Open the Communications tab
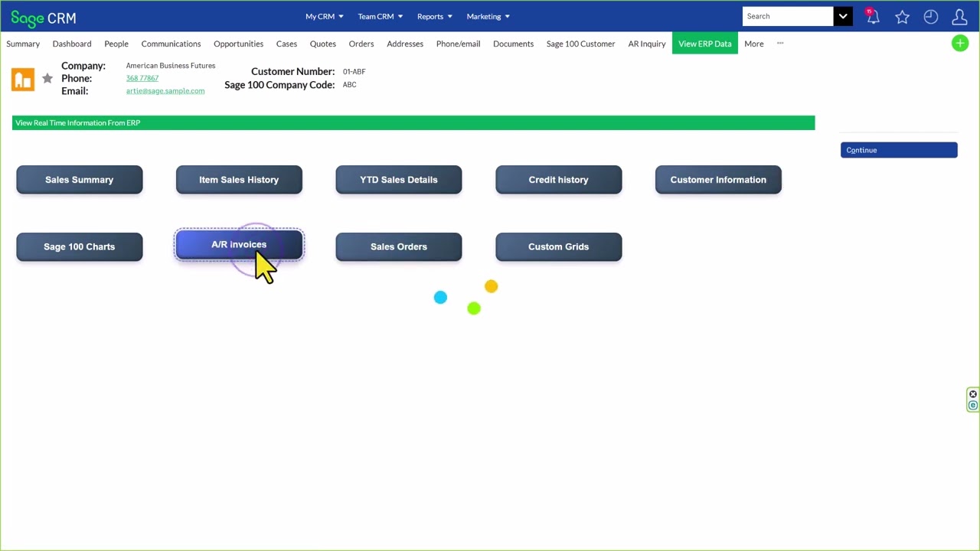 [x=171, y=44]
